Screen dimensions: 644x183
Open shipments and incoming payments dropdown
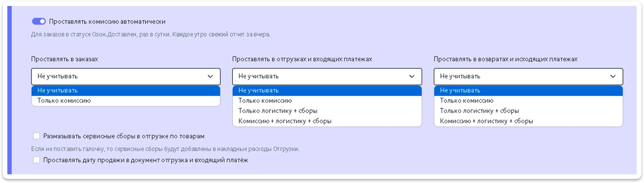tap(320, 76)
